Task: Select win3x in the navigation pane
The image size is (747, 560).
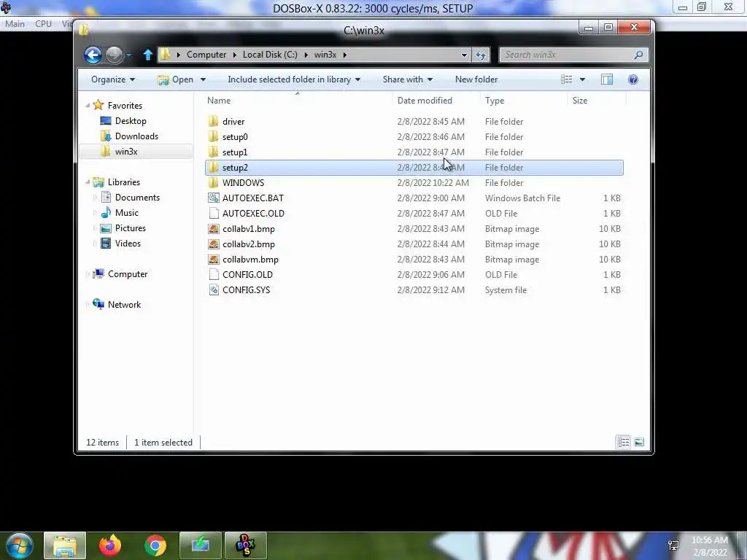Action: 126,152
